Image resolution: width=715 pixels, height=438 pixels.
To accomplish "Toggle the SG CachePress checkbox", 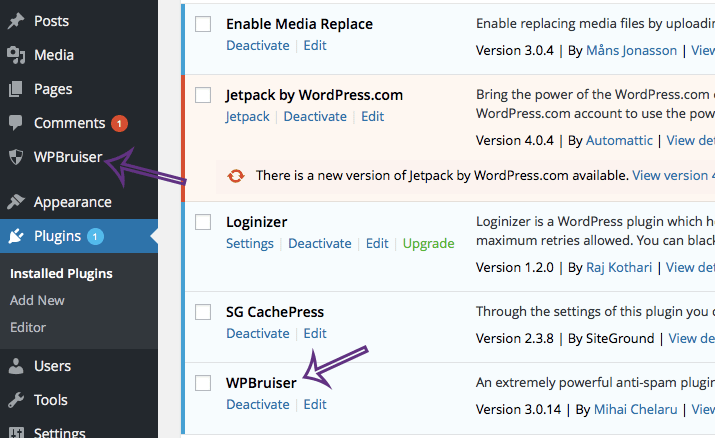I will click(x=203, y=312).
